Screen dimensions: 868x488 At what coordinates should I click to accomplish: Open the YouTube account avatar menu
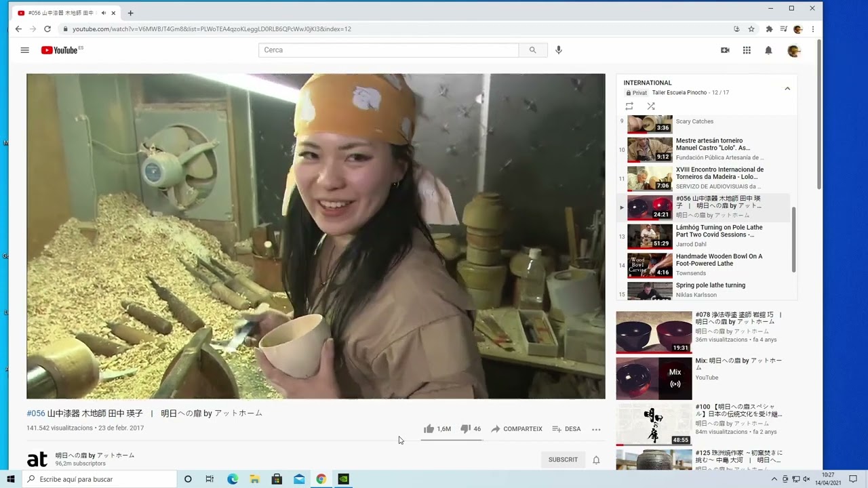[x=793, y=51]
